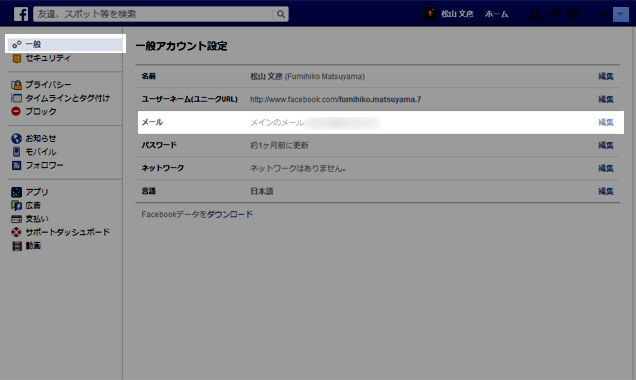This screenshot has width=636, height=380.
Task: Click the search magnifier icon
Action: [x=281, y=14]
